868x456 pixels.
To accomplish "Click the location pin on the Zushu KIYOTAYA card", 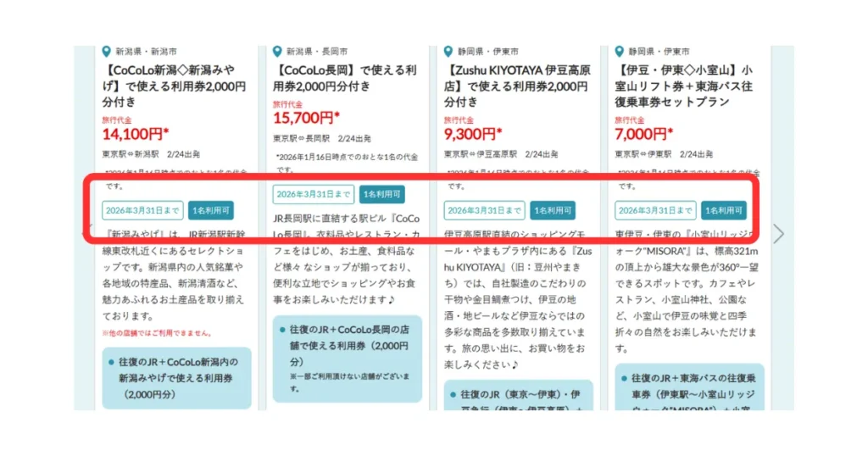I will coord(448,52).
